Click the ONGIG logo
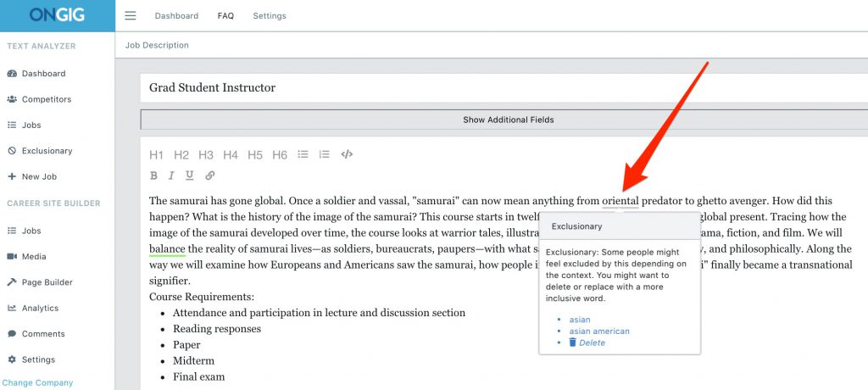This screenshot has height=390, width=868. click(57, 15)
